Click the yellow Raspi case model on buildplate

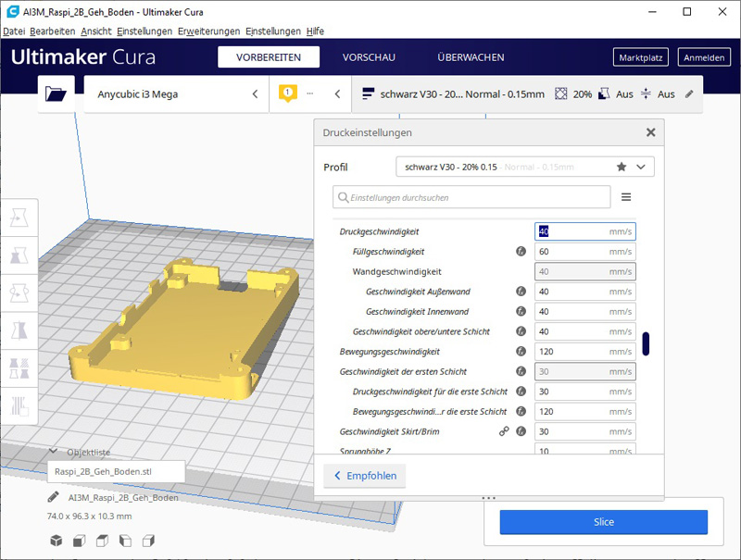[x=184, y=330]
